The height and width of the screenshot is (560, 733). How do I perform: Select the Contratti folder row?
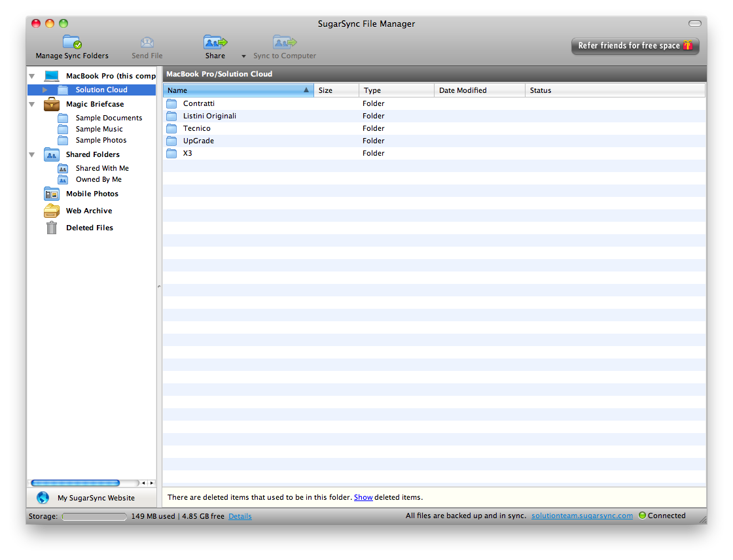coord(435,103)
